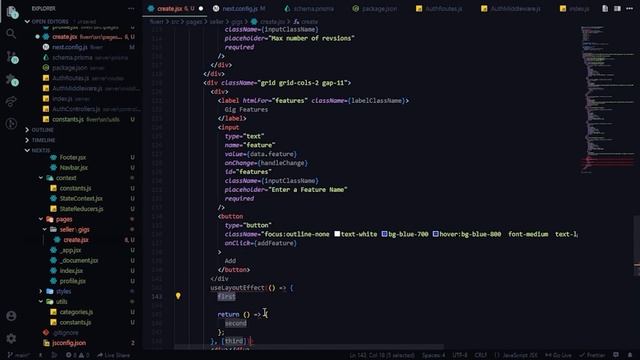Open the Search view in activity bar

point(11,33)
